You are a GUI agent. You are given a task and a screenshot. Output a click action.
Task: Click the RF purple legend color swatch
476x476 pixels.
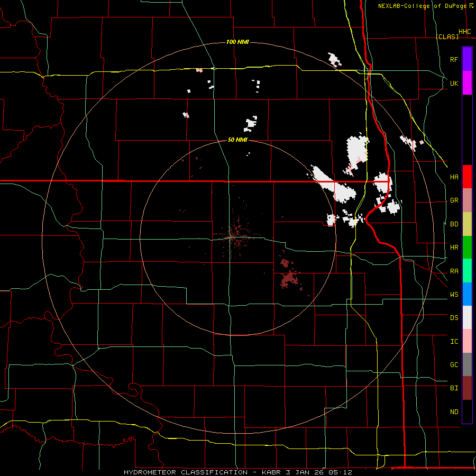(x=467, y=59)
